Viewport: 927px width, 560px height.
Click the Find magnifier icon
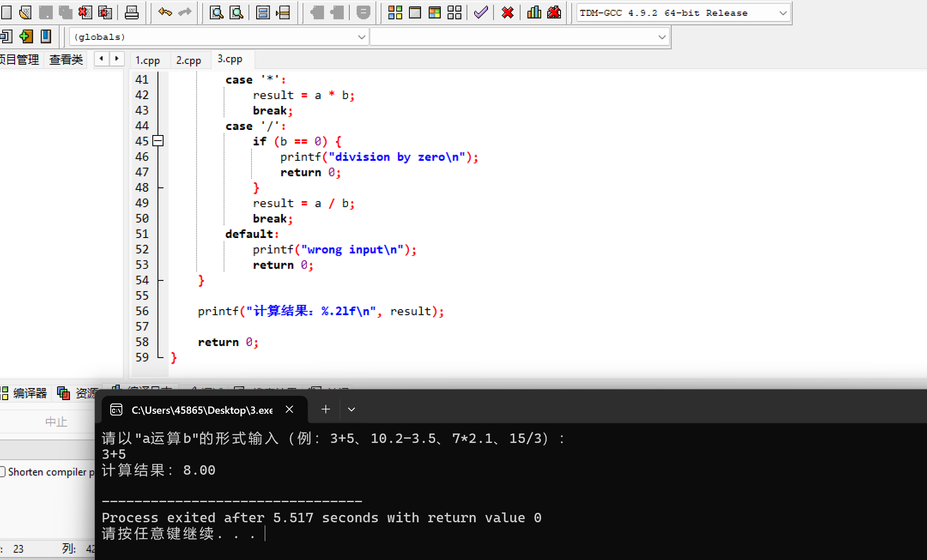pyautogui.click(x=216, y=12)
